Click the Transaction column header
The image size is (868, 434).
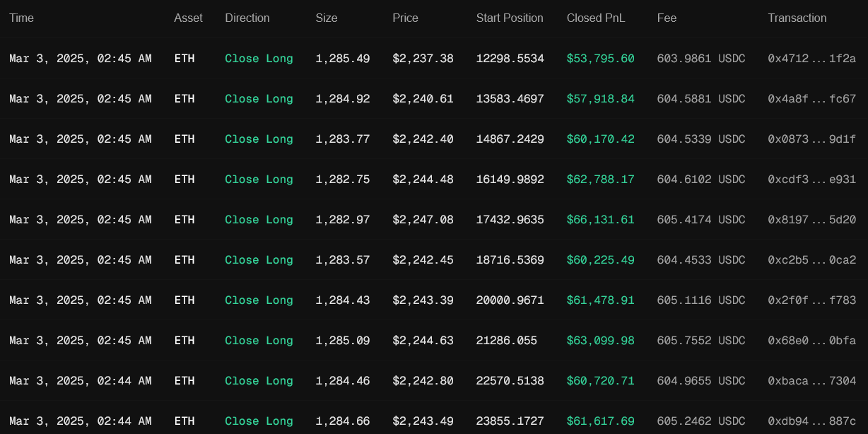coord(797,18)
